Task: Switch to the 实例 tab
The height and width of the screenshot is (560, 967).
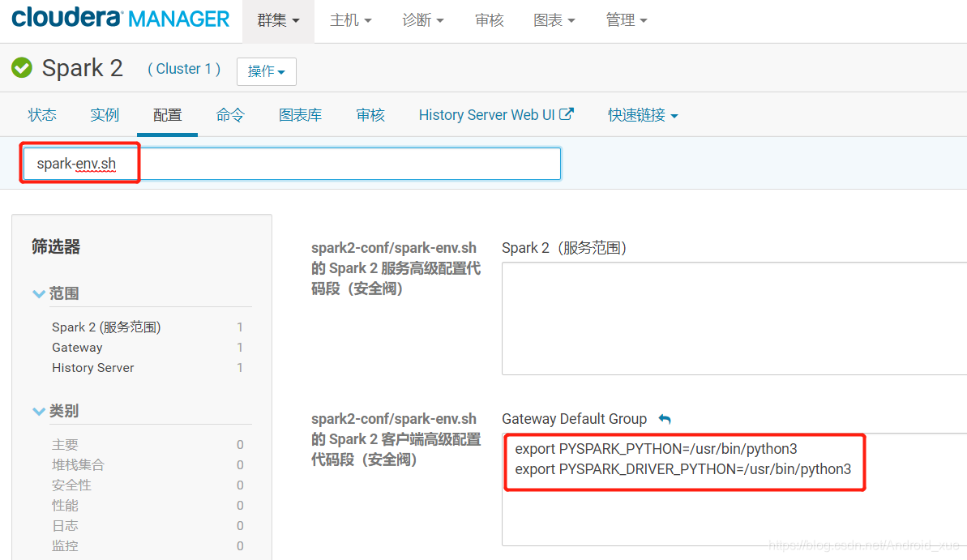Action: pos(105,115)
